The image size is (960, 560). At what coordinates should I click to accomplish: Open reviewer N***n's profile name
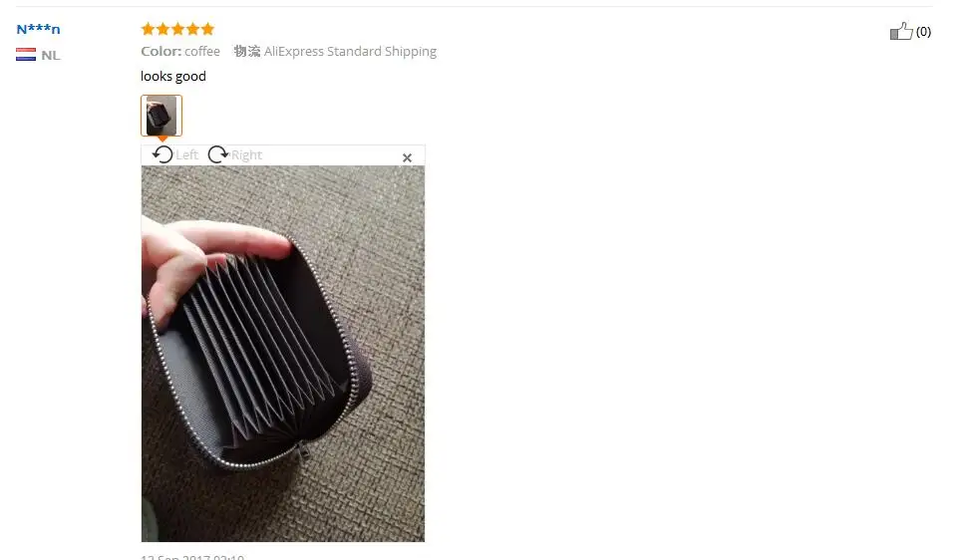(38, 29)
